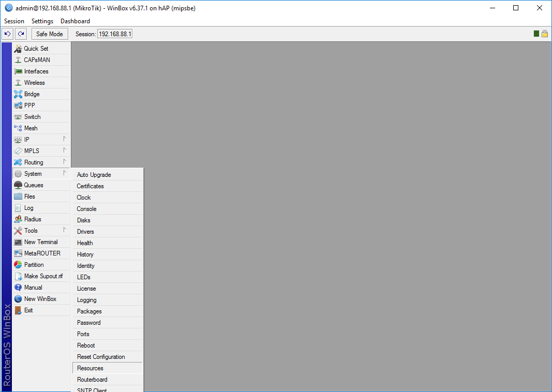Image resolution: width=552 pixels, height=392 pixels.
Task: Choose Auto Upgrade from System submenu
Action: [108, 175]
